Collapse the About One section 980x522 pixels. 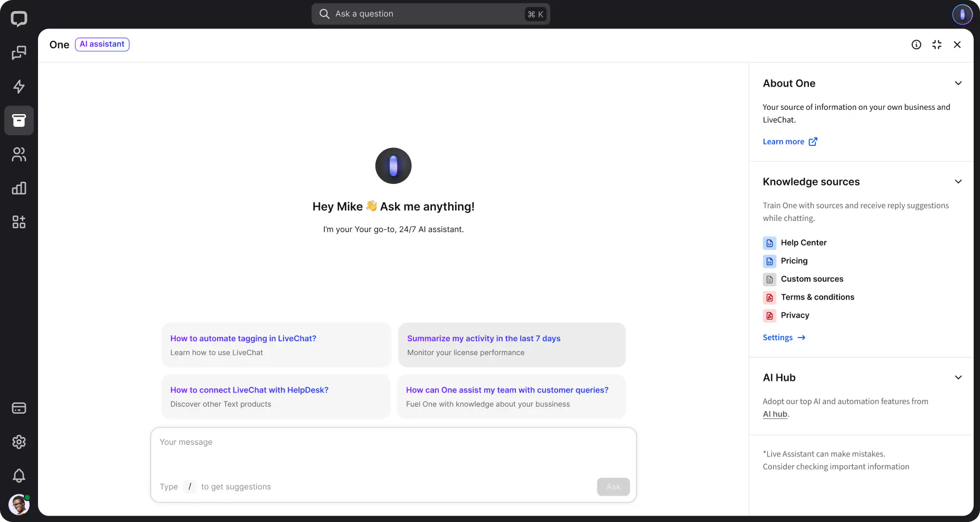point(958,83)
